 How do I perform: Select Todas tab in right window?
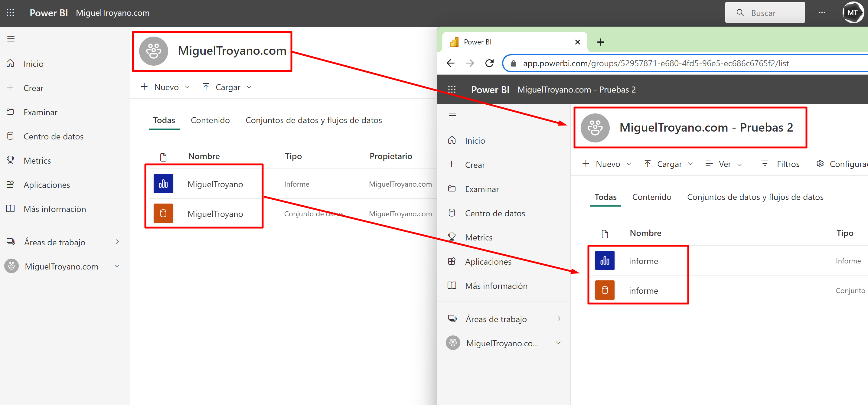tap(605, 197)
